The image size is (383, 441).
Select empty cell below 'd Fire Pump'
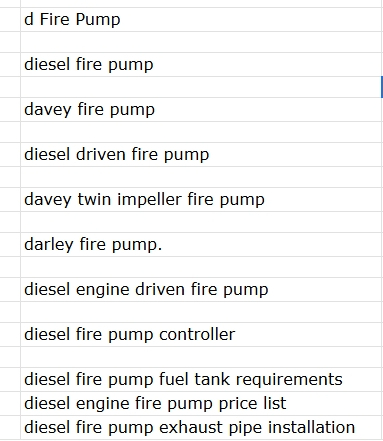(x=201, y=42)
